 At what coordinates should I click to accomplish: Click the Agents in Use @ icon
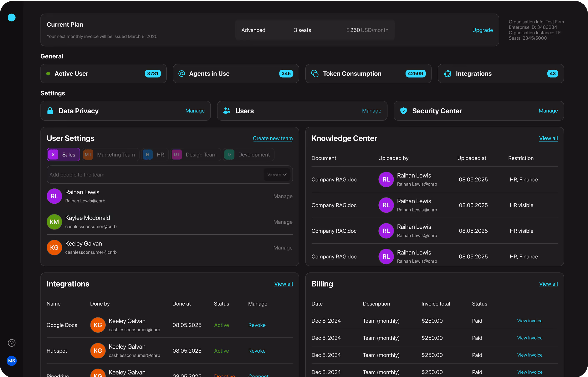[x=182, y=73]
